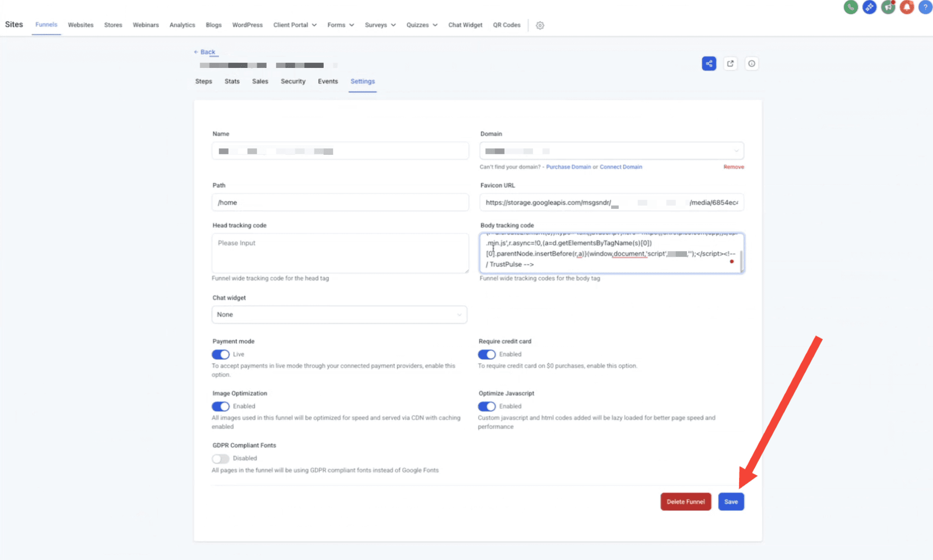Open the megaphone announcements icon
Image resolution: width=933 pixels, height=560 pixels.
888,7
